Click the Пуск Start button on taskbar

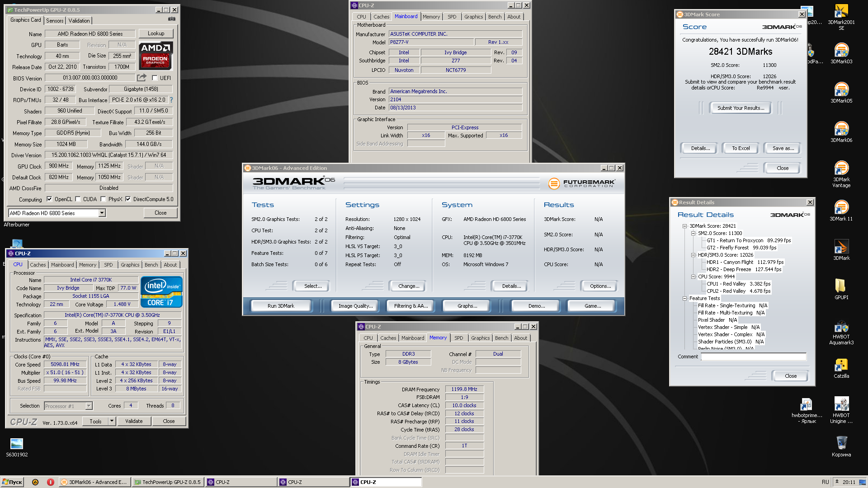click(x=12, y=482)
